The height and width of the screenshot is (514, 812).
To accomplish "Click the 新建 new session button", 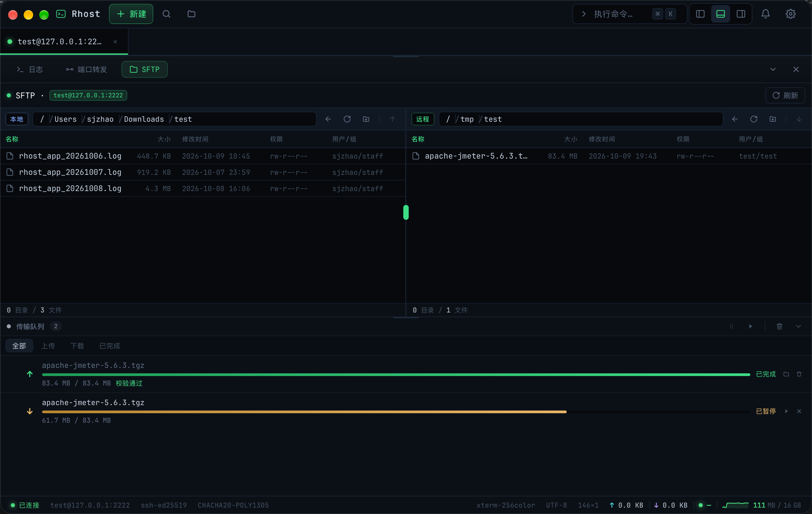I will point(131,14).
